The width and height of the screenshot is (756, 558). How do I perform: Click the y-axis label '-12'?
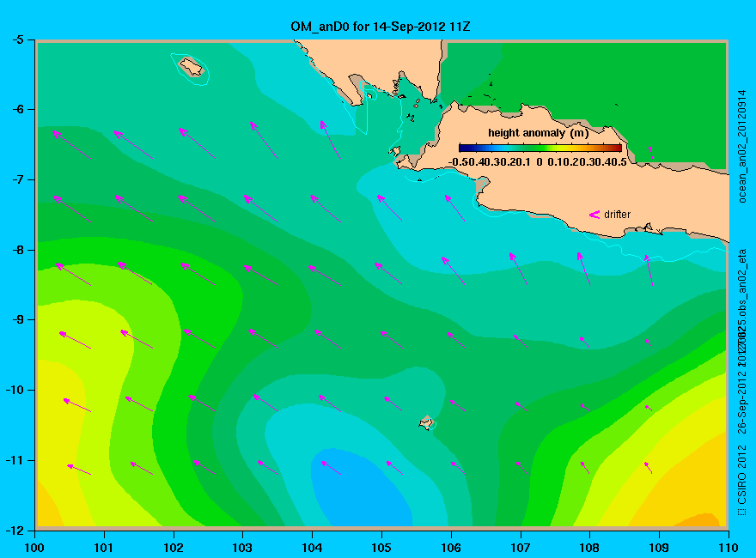[14, 530]
